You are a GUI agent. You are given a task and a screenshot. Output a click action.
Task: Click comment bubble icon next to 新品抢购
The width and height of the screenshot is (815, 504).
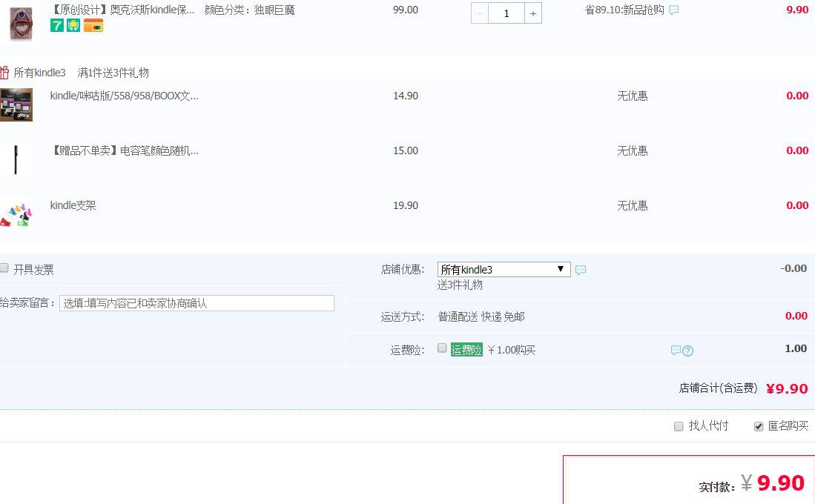pos(673,10)
